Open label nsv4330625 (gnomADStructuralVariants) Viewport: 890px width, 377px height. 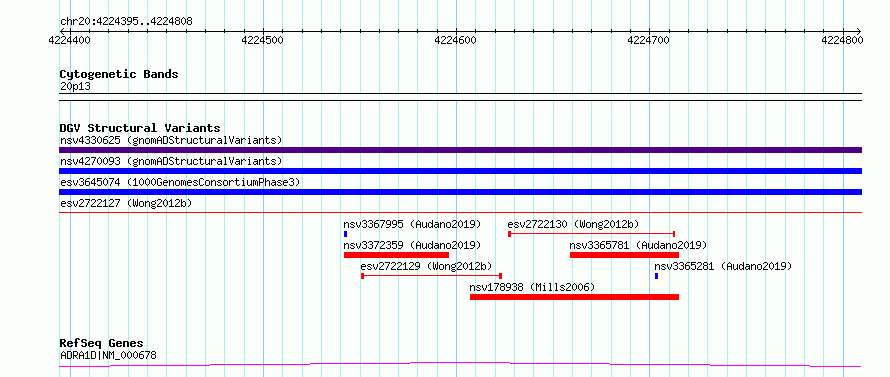171,140
